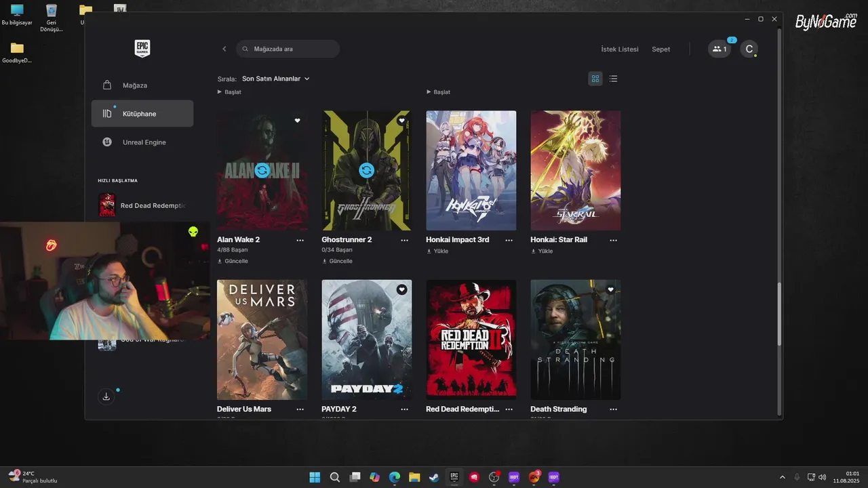Viewport: 868px width, 488px height.
Task: Click the library vertical scrollbar thumb
Action: click(779, 314)
